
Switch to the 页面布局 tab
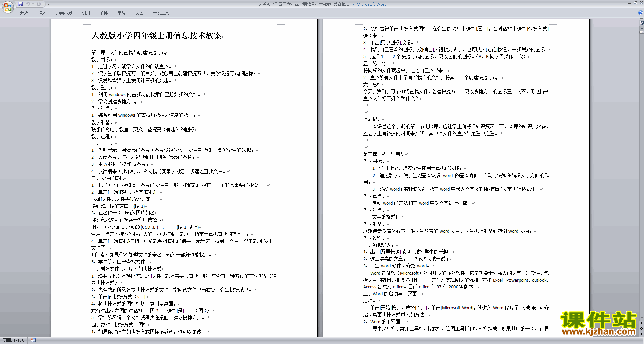[x=64, y=13]
